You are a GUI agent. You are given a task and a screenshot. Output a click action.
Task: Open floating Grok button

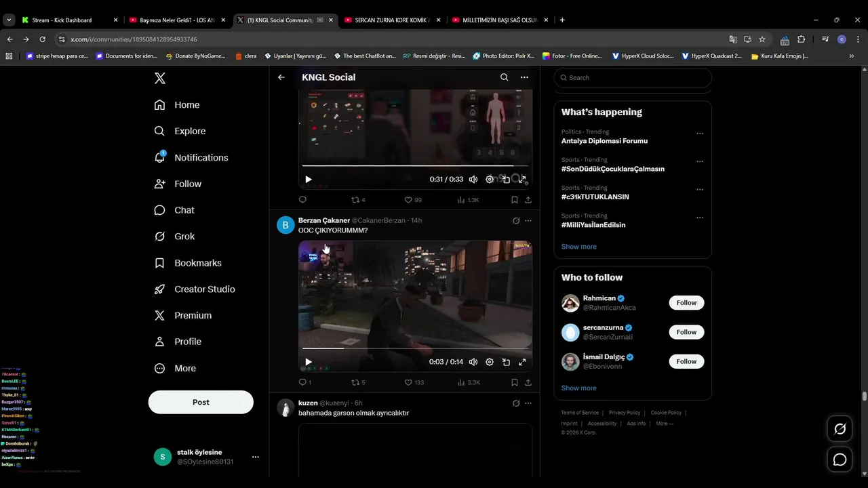(840, 429)
